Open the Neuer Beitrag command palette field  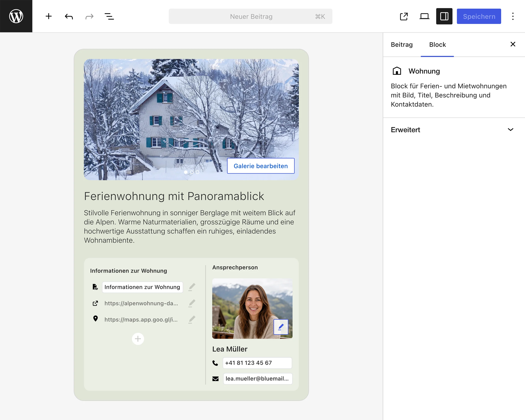coord(250,16)
